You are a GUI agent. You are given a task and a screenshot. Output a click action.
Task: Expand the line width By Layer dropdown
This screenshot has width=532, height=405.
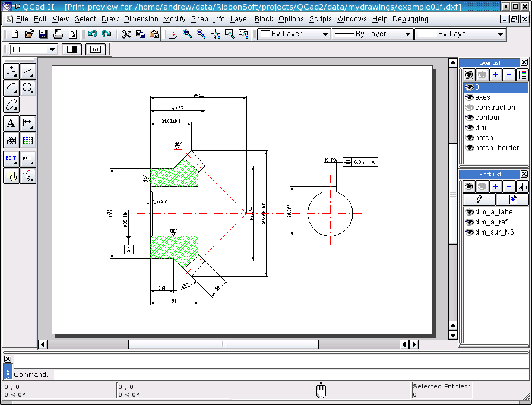click(x=408, y=34)
